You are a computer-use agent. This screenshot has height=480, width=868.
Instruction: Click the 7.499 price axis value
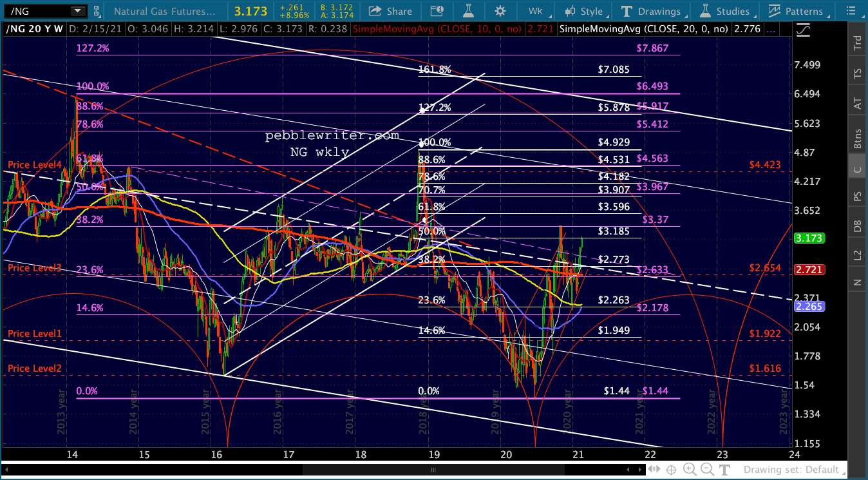(808, 65)
